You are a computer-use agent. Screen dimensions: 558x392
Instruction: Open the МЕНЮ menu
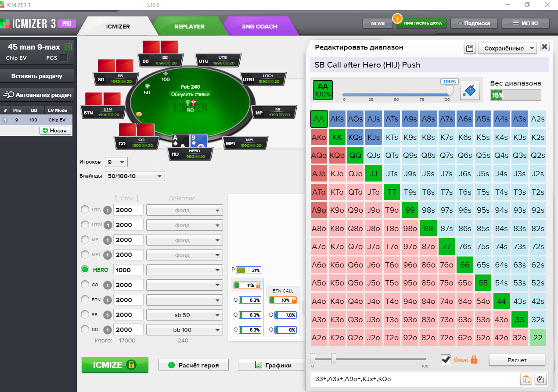coord(526,23)
